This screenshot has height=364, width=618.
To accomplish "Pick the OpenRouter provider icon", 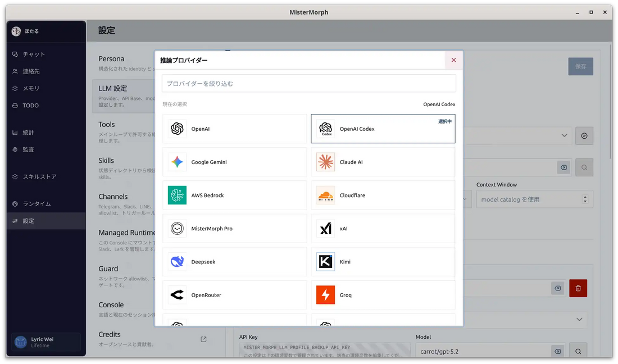I will (177, 295).
